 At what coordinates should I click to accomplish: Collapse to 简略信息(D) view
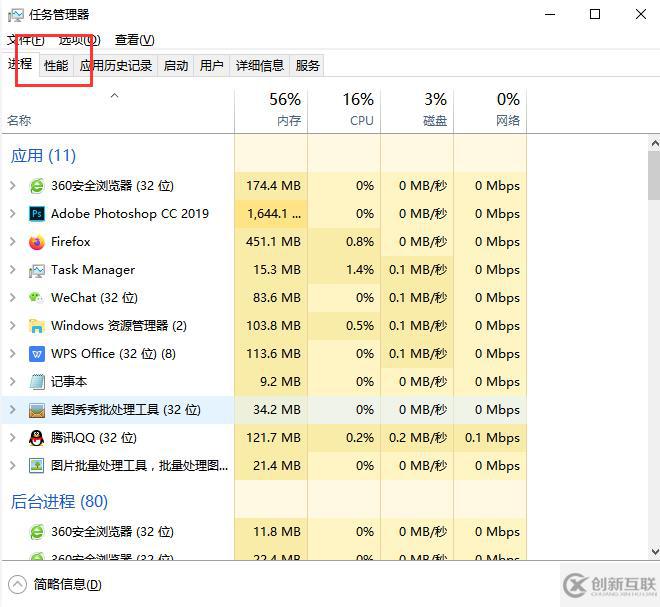(x=55, y=584)
